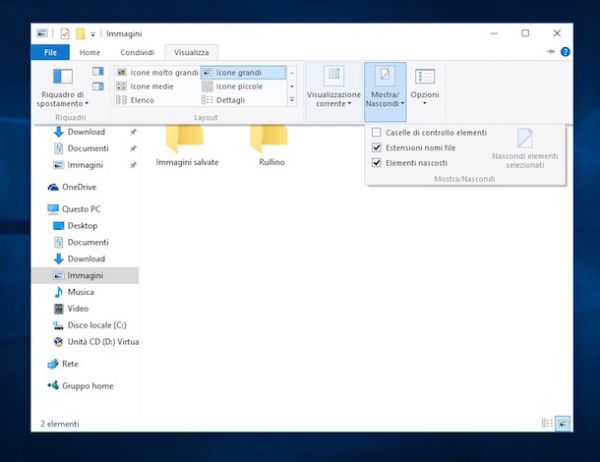Open the Immagini salvate folder
Image resolution: width=600 pixels, height=462 pixels.
click(x=187, y=143)
